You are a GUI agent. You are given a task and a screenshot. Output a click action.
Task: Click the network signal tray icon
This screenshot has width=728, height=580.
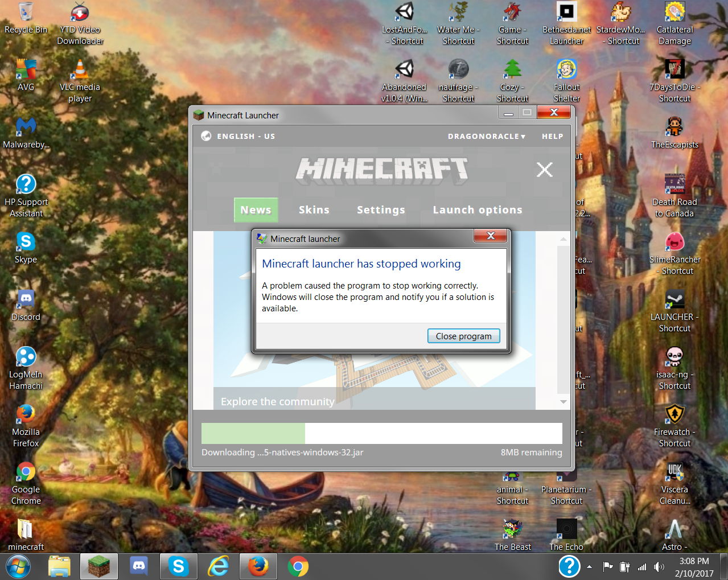pyautogui.click(x=642, y=567)
